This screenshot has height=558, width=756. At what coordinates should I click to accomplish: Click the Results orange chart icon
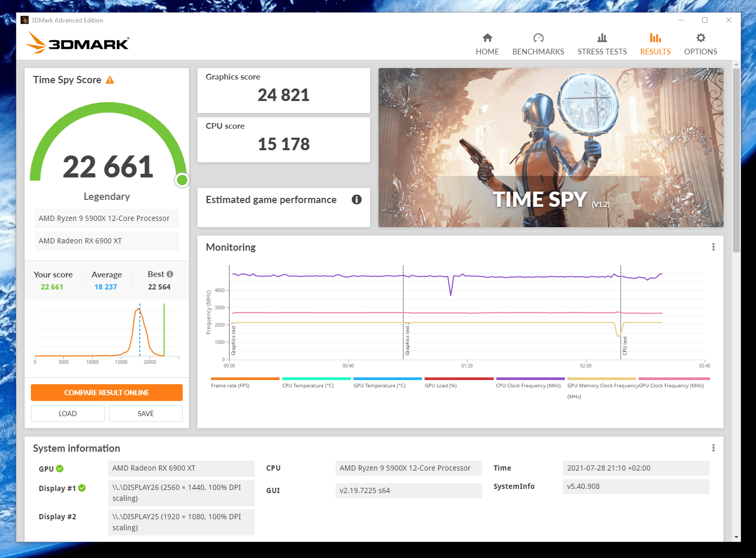pyautogui.click(x=655, y=38)
